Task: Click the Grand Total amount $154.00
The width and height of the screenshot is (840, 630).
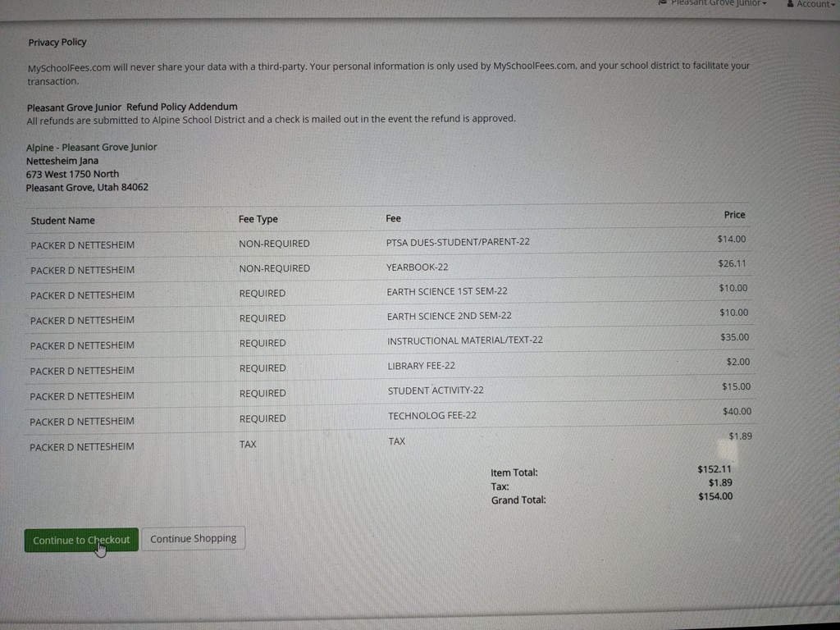Action: pyautogui.click(x=715, y=496)
